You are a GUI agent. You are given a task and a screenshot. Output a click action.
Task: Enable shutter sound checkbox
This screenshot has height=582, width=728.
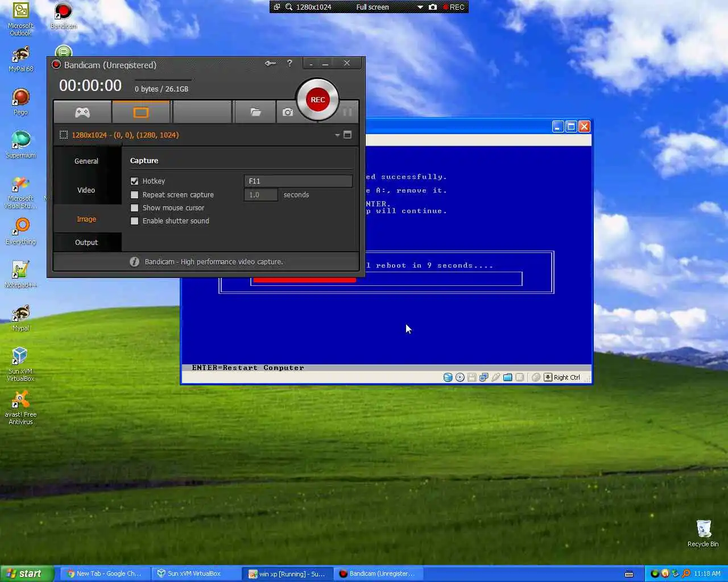point(135,221)
